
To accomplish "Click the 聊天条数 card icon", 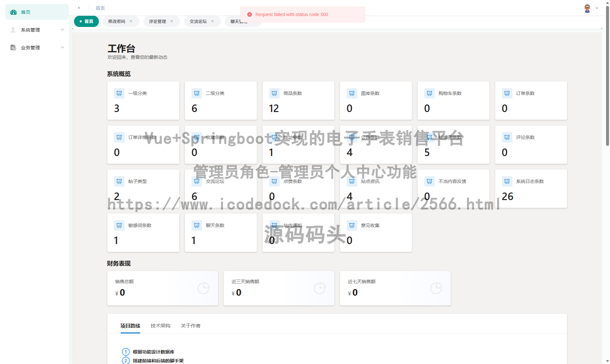I will pos(197,225).
